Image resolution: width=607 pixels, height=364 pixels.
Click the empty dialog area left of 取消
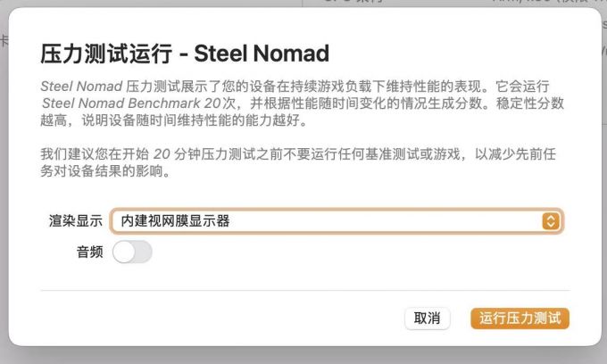click(223, 318)
